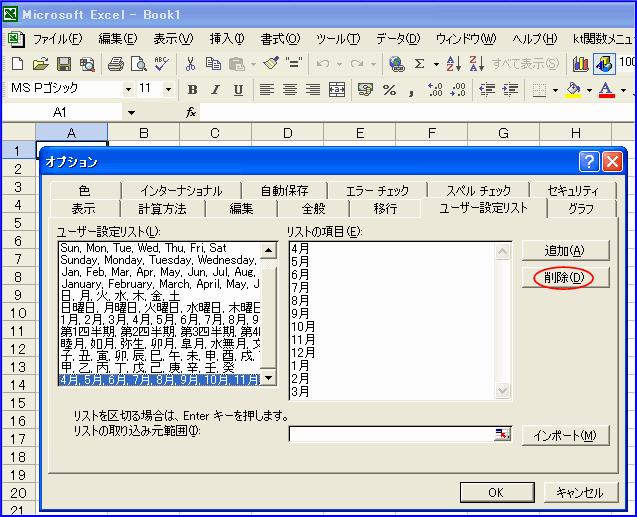
Task: Click the custom list scrollbar down arrow
Action: 269,378
